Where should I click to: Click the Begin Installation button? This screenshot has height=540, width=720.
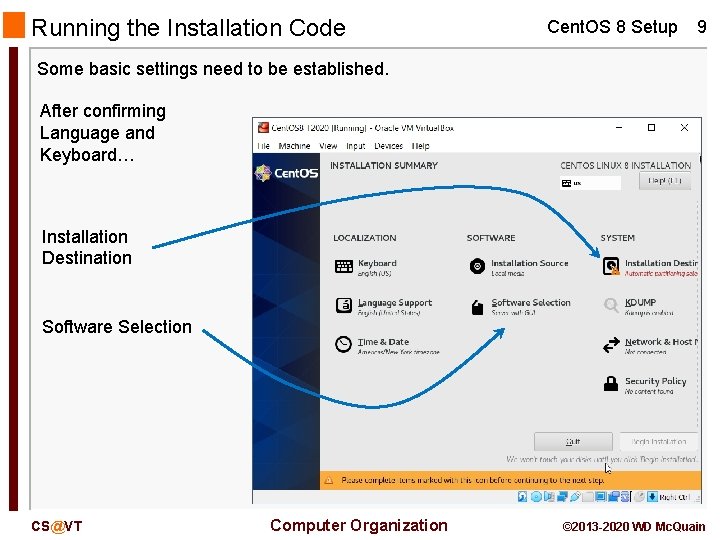pyautogui.click(x=658, y=442)
